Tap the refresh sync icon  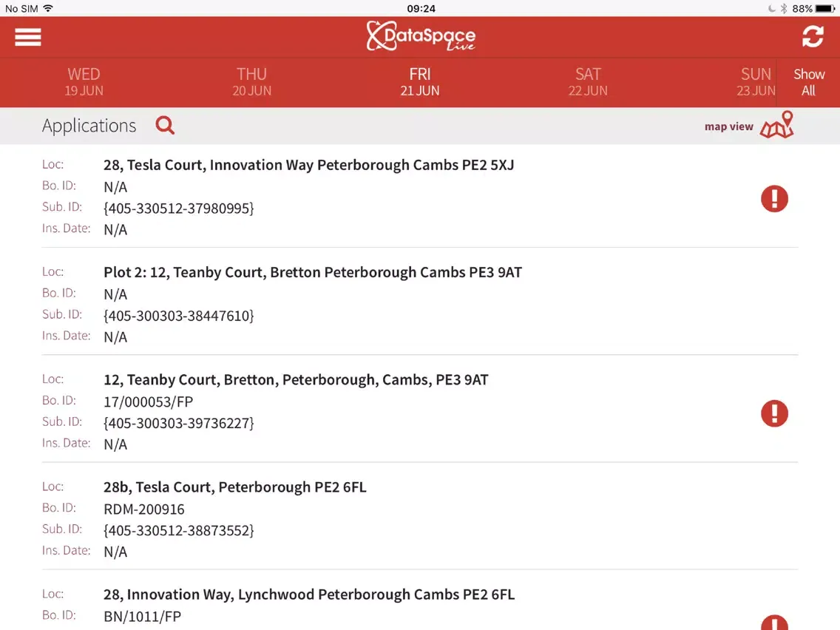[812, 36]
